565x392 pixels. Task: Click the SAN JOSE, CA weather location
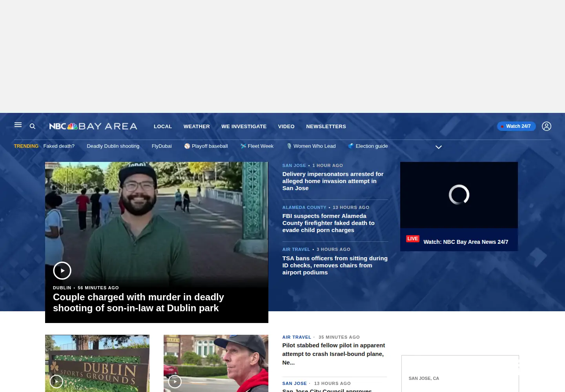424,378
